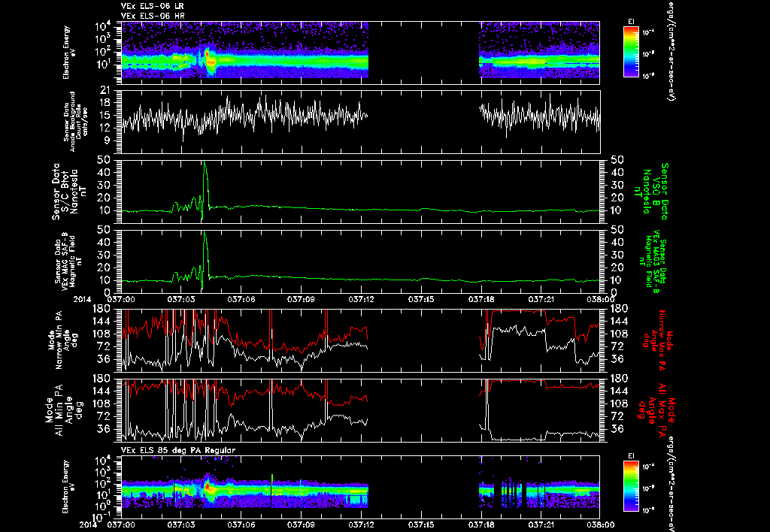Viewport: 770px width, 532px height.
Task: Click the red 'All Max PA Angle' label
Action: click(x=656, y=410)
